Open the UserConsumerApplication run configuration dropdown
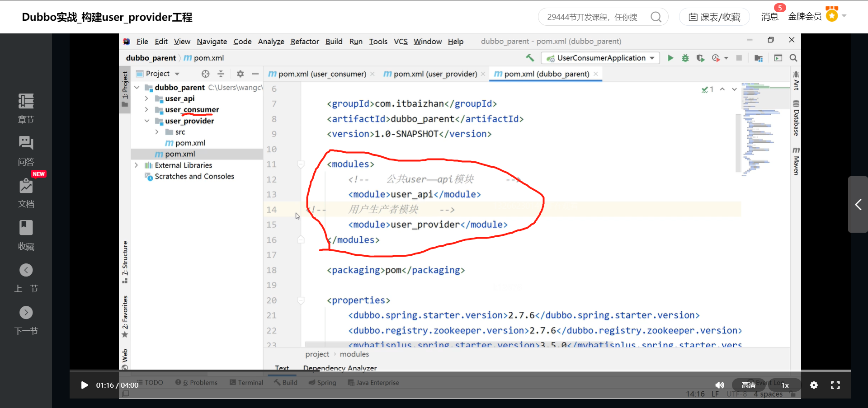 [x=600, y=58]
